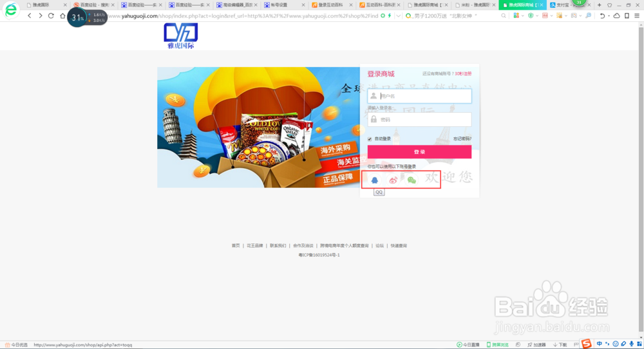Log in with Weibo icon
644x349 pixels.
click(x=393, y=180)
